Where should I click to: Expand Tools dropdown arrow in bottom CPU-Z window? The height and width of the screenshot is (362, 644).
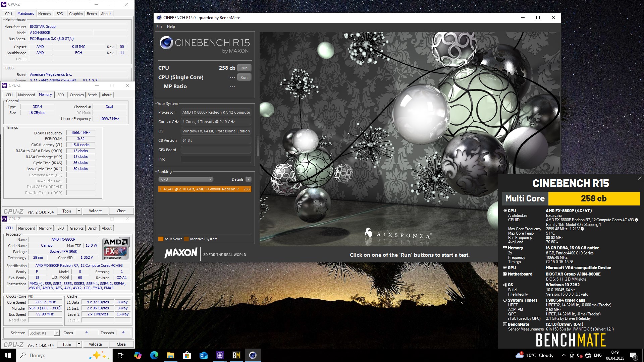(x=79, y=344)
